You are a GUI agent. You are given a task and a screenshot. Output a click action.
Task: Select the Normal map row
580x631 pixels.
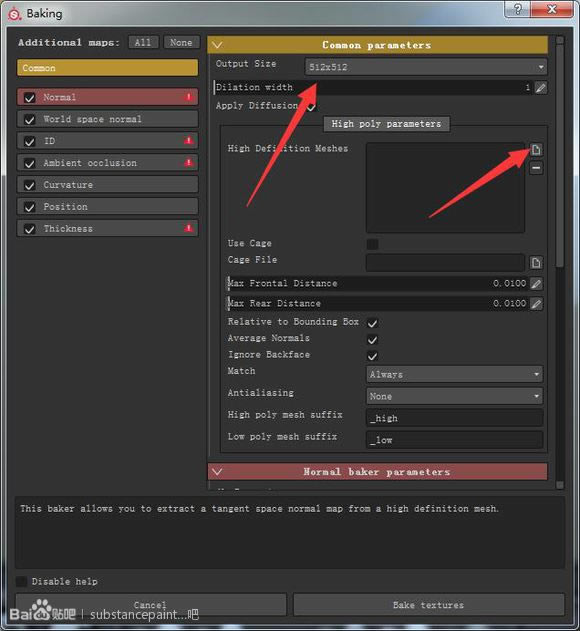pyautogui.click(x=107, y=97)
